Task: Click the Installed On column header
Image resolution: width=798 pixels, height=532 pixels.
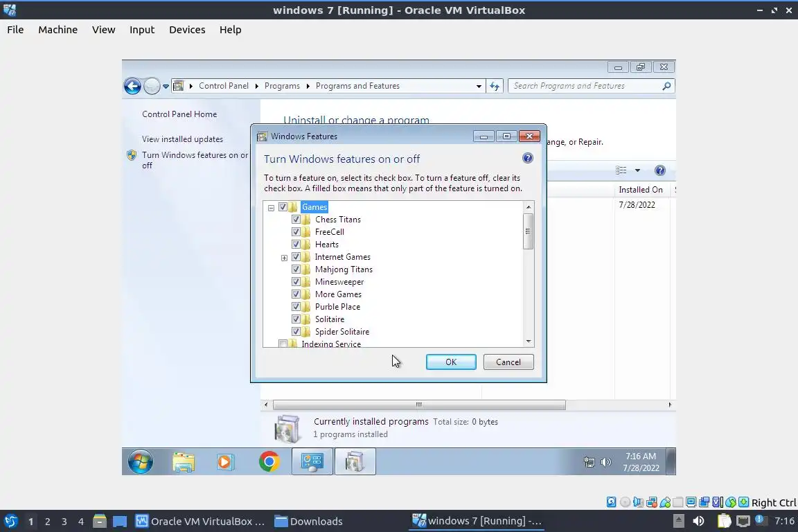Action: (x=641, y=189)
